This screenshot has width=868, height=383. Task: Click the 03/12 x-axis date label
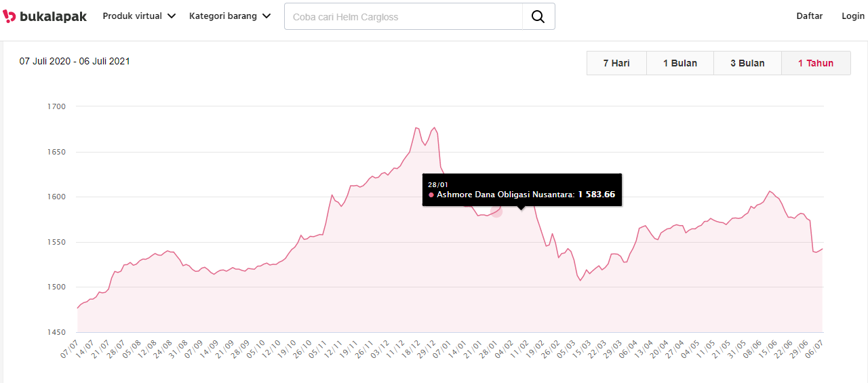(x=380, y=349)
